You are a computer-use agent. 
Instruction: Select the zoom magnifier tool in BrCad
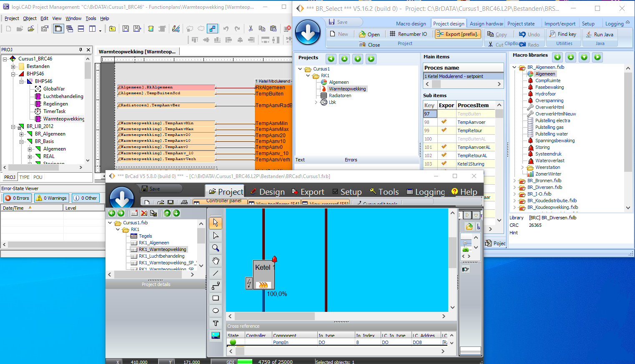point(216,248)
